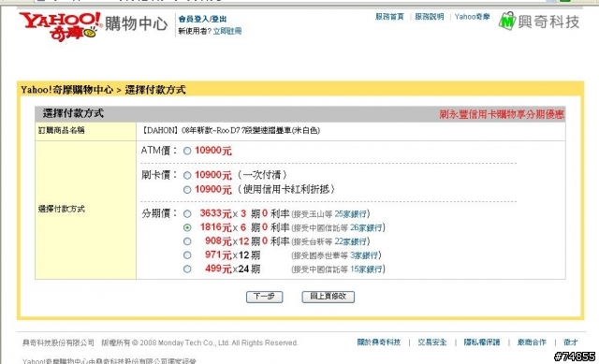599x364 pixels.
Task: Open 廠商合作 footer link
Action: [x=532, y=342]
